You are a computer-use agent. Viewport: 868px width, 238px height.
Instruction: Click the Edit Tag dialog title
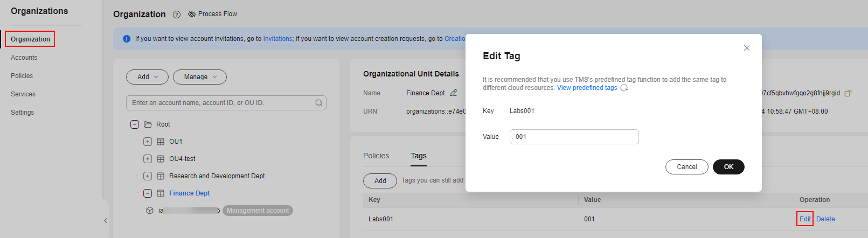[502, 56]
